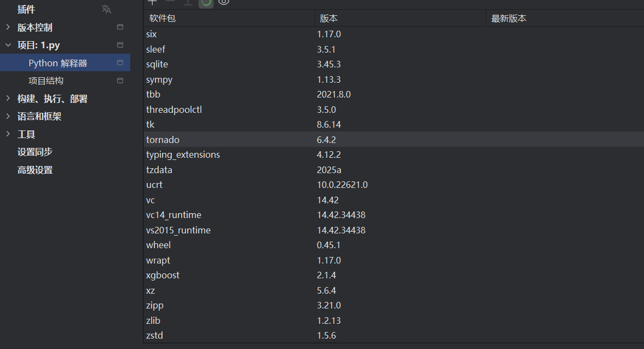Click the upgrade package arrow icon
644x349 pixels.
(x=188, y=3)
